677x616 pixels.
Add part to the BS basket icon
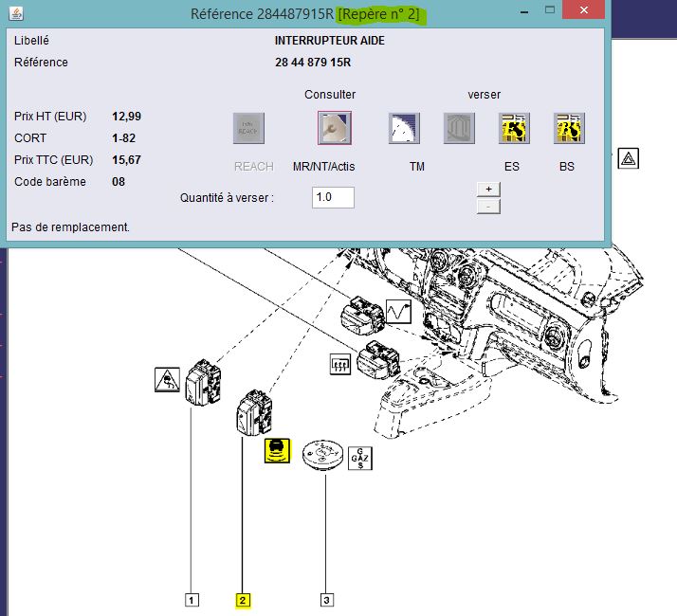(x=569, y=128)
